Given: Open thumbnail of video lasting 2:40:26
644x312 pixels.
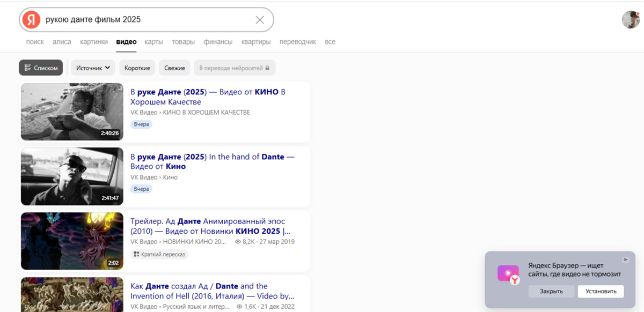Looking at the screenshot, I should (x=72, y=112).
